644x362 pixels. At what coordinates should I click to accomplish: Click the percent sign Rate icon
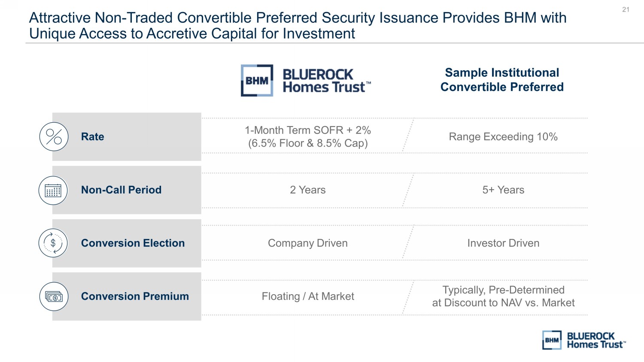(x=54, y=136)
